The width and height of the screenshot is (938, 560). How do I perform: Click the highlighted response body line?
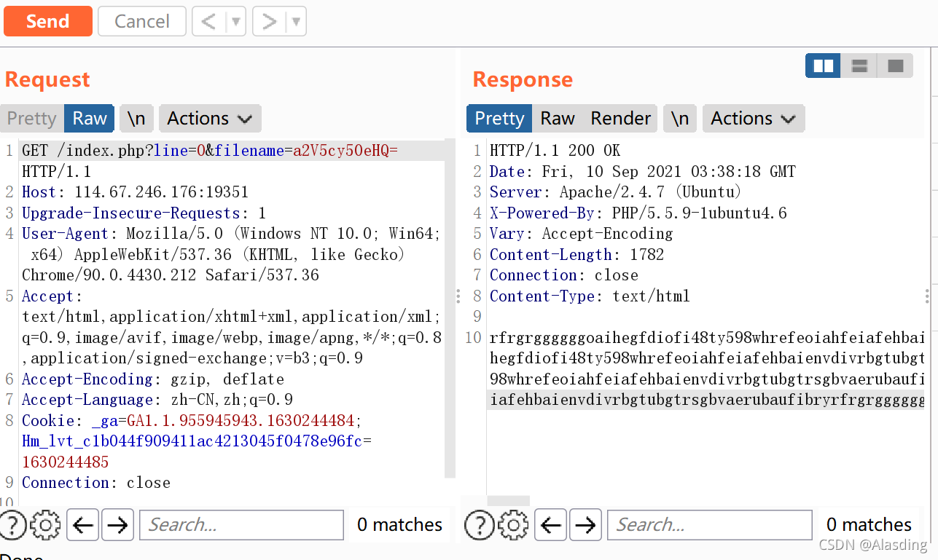click(x=706, y=400)
